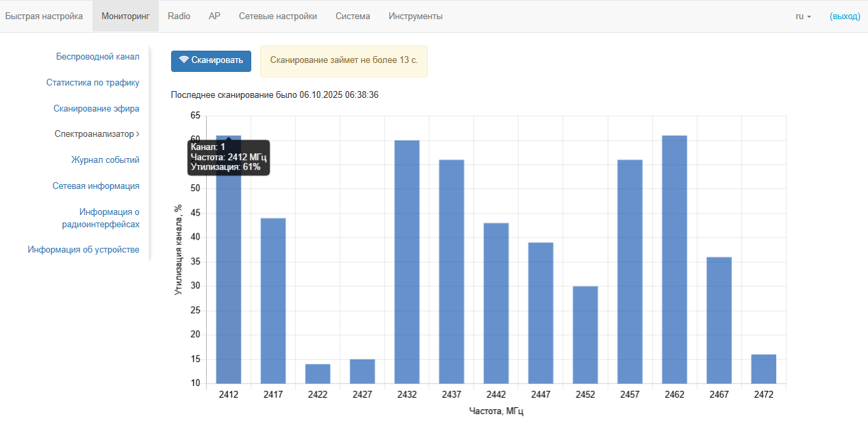View Сетевая информация page

coord(96,186)
